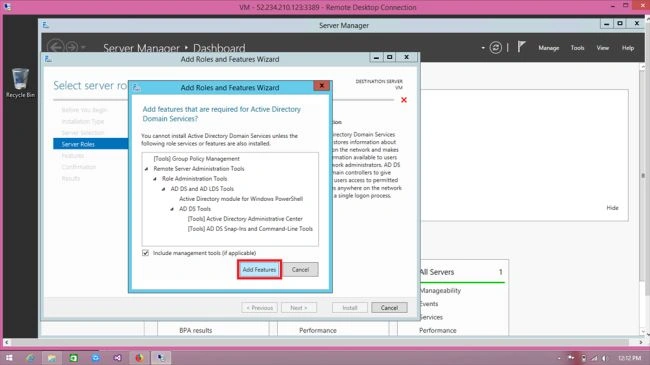The height and width of the screenshot is (365, 650).
Task: Select the Server Roles wizard step
Action: [x=90, y=144]
